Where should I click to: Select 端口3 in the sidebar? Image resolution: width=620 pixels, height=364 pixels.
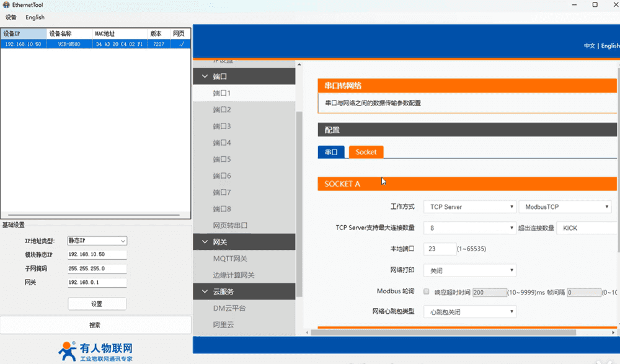click(222, 127)
